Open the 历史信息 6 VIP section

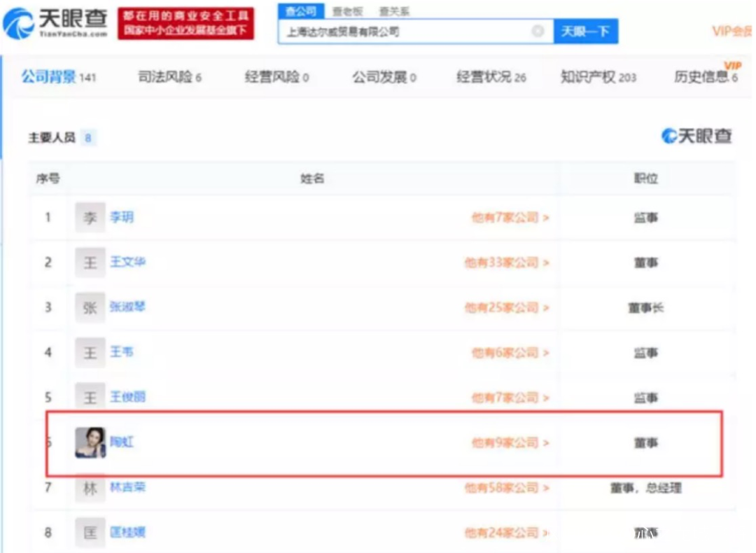click(x=706, y=75)
